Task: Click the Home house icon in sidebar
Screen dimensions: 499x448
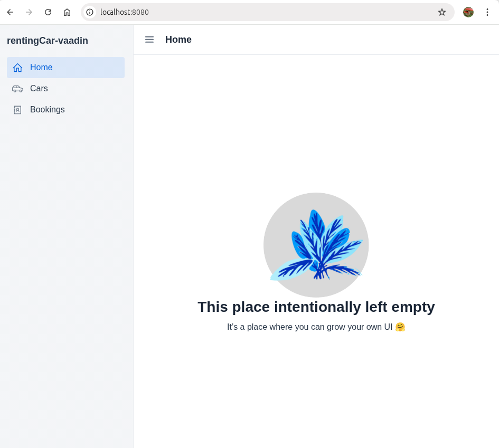Action: pyautogui.click(x=18, y=68)
